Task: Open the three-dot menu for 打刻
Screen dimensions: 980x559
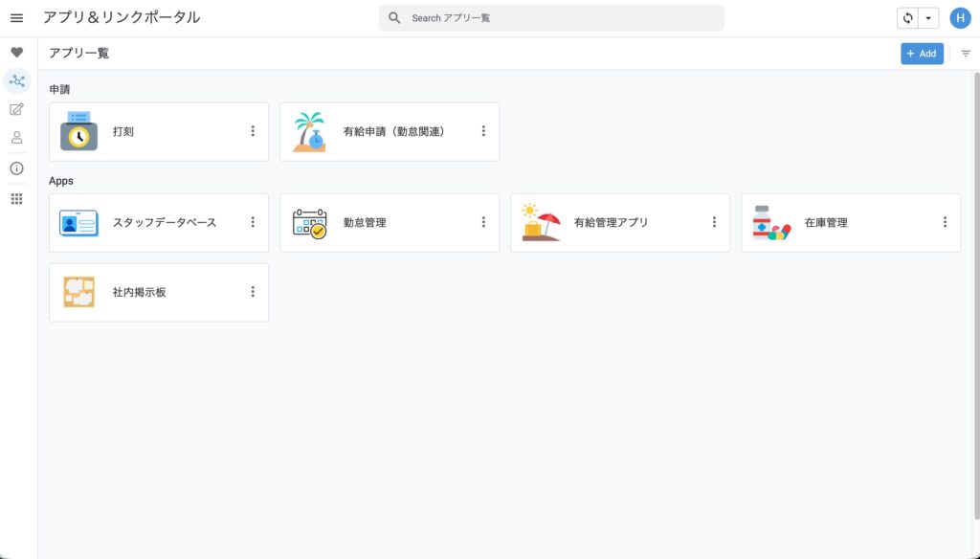Action: click(x=253, y=131)
